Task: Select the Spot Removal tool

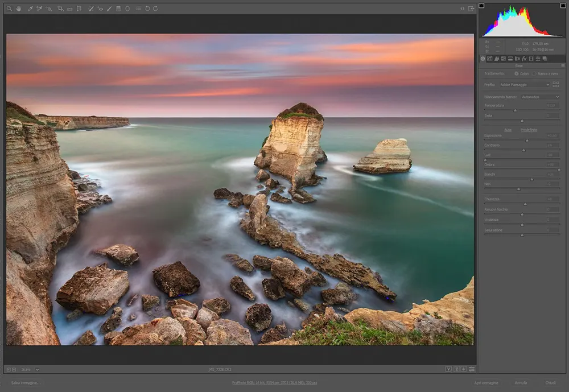Action: [x=91, y=8]
